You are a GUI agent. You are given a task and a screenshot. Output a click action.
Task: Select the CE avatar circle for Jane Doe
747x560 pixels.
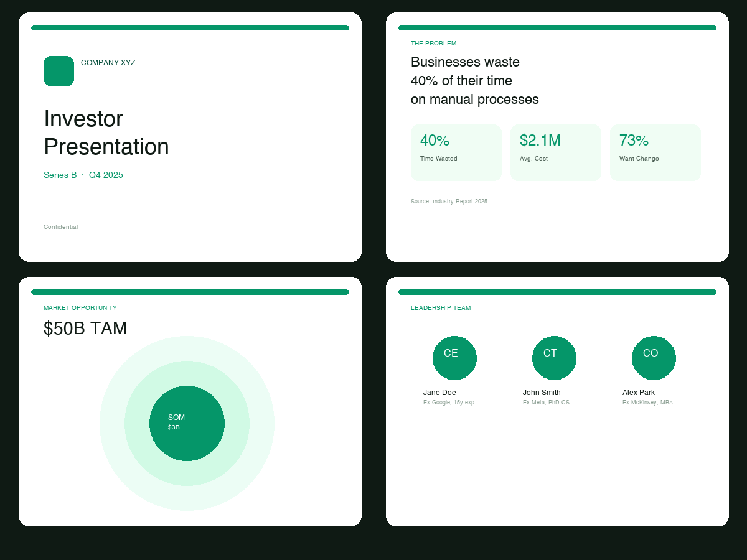(x=454, y=358)
